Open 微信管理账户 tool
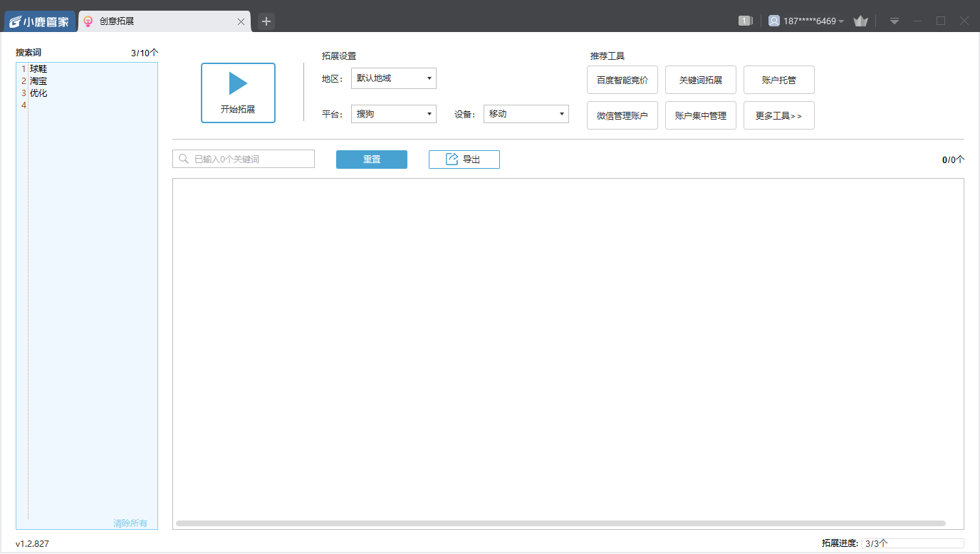 click(622, 115)
